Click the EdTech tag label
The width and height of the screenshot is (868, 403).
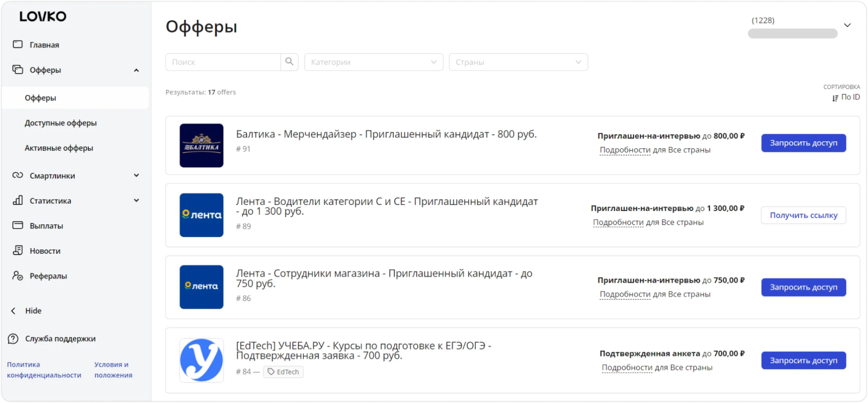pyautogui.click(x=283, y=372)
